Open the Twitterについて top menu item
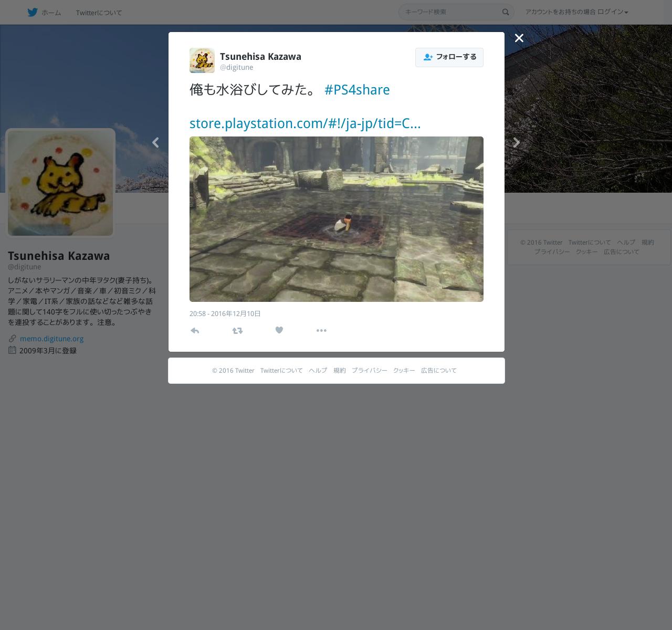The height and width of the screenshot is (630, 672). coord(99,13)
